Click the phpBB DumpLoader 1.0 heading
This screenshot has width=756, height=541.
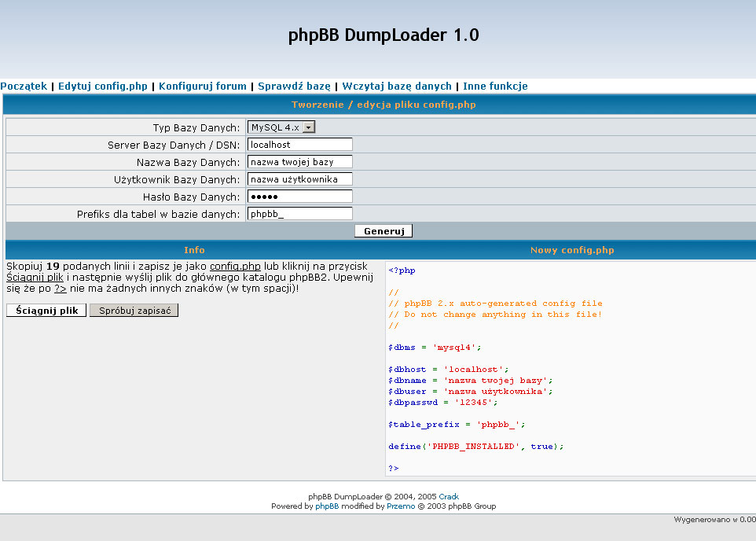(384, 35)
